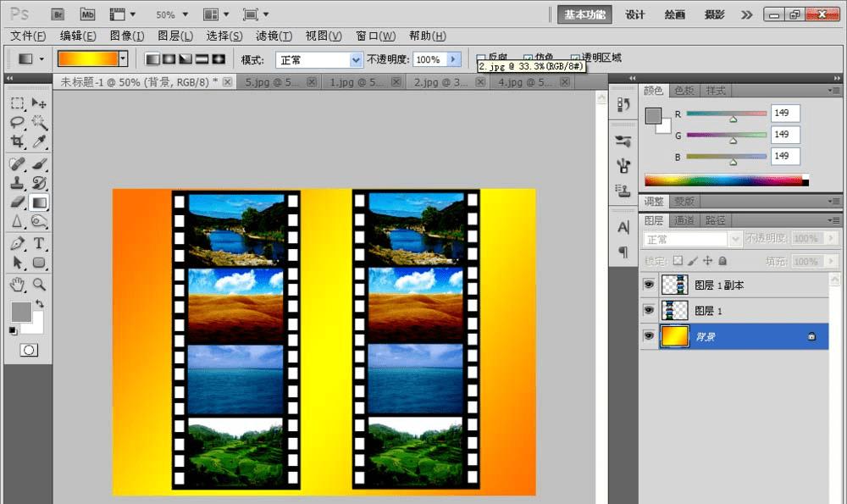This screenshot has height=504, width=847.
Task: Select the Horizontal Type tool
Action: [39, 244]
